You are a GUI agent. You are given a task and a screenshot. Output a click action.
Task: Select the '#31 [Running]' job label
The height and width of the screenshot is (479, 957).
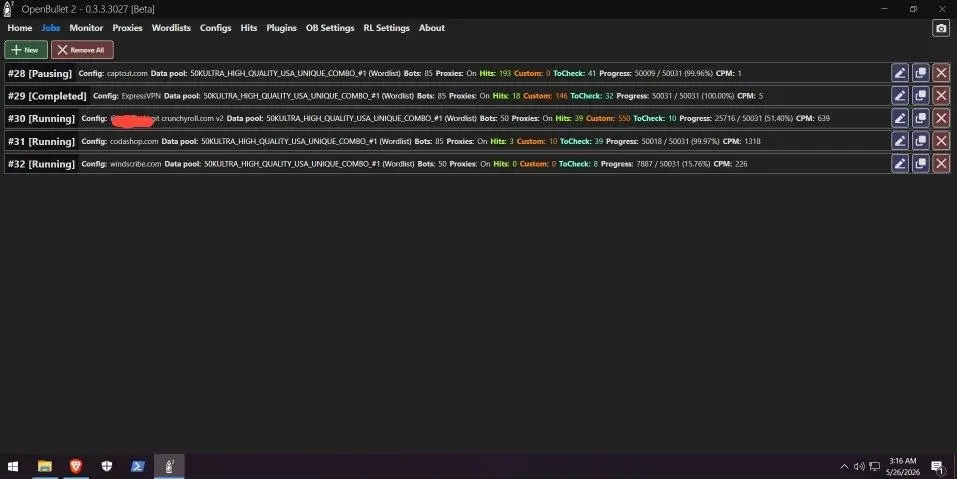[x=42, y=141]
